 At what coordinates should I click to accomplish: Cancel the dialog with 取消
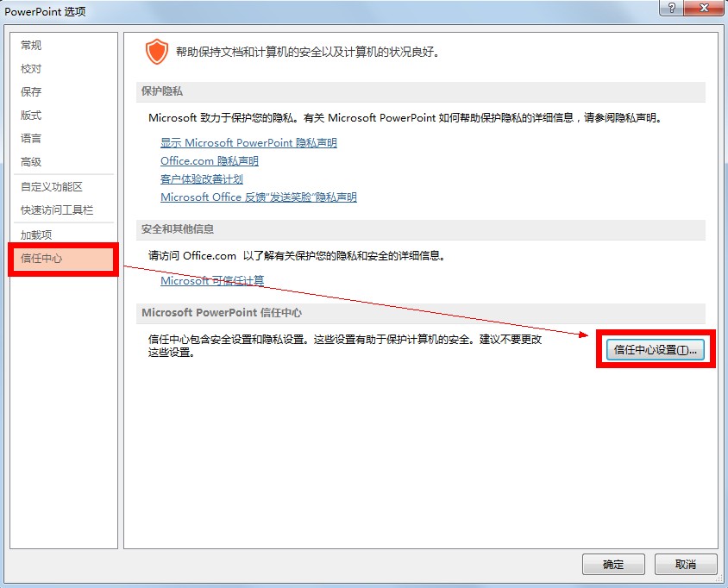pyautogui.click(x=685, y=565)
